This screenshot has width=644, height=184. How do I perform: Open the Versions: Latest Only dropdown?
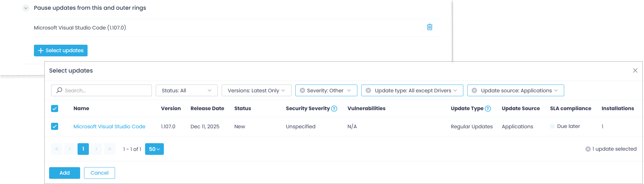tap(257, 90)
